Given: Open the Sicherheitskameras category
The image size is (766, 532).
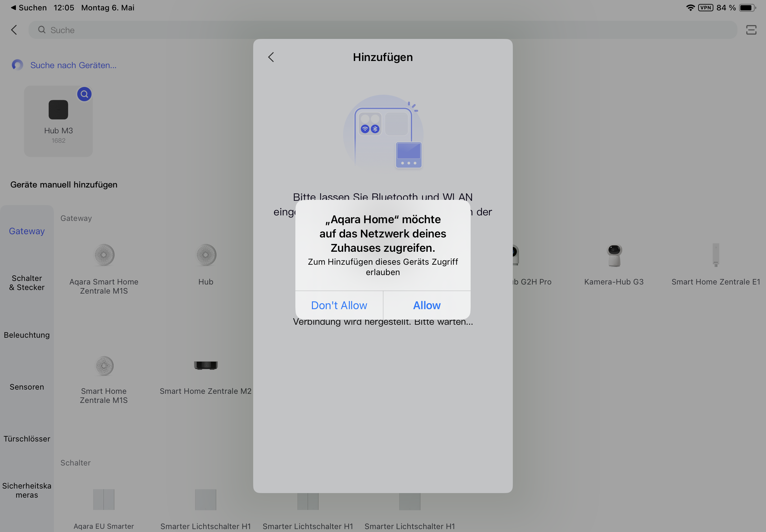Looking at the screenshot, I should pos(27,490).
